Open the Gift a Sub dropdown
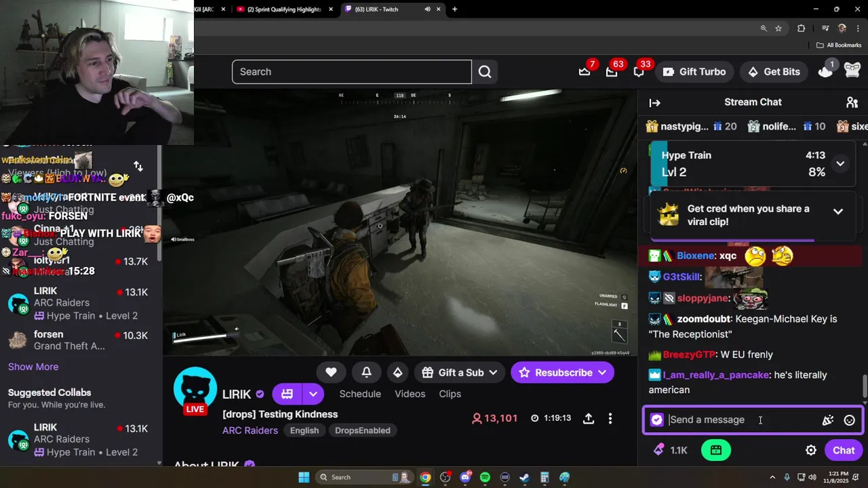This screenshot has width=868, height=488. pyautogui.click(x=460, y=373)
